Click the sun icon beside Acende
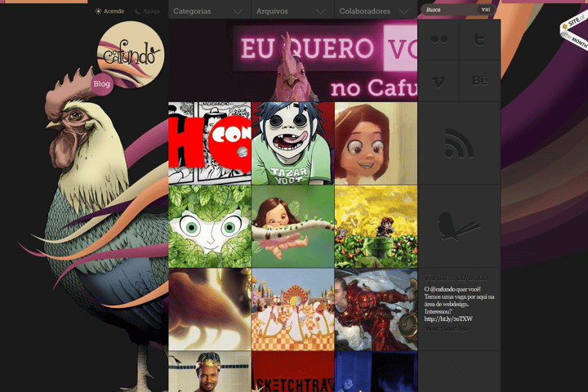The image size is (588, 392). pyautogui.click(x=98, y=11)
